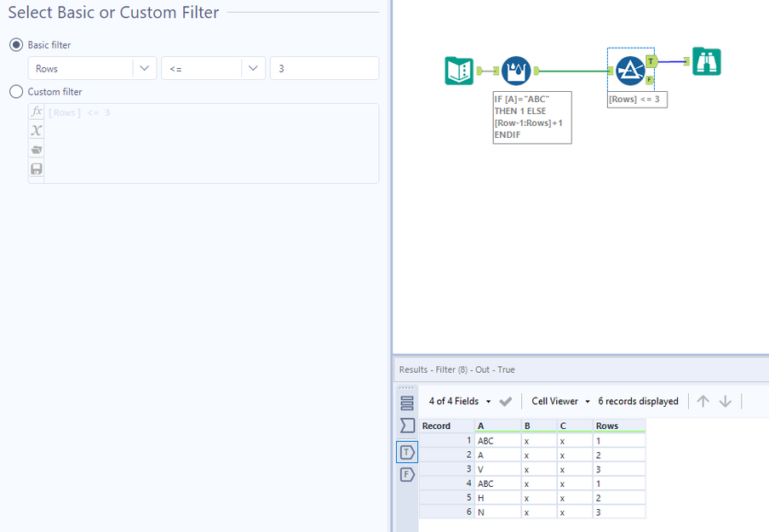Click the B column header

pyautogui.click(x=539, y=426)
